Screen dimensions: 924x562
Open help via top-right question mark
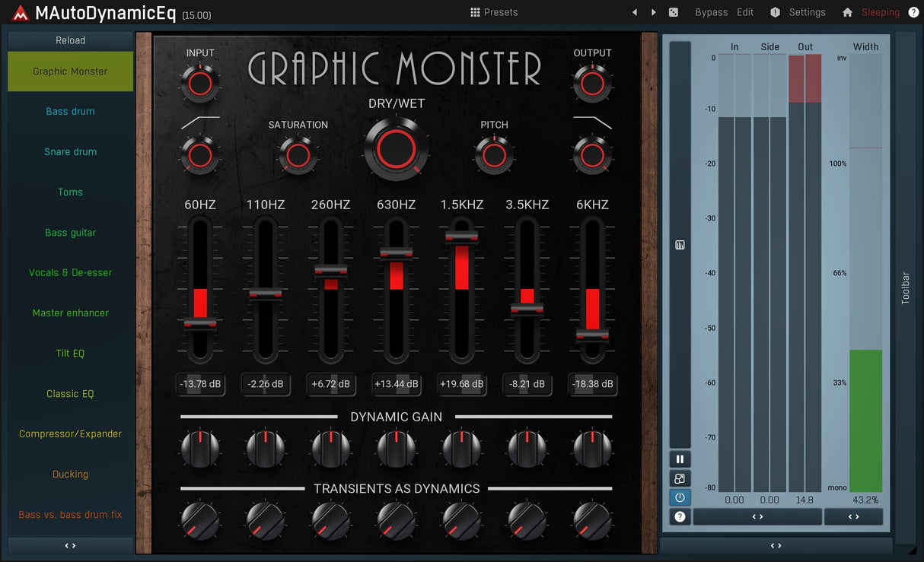coord(913,12)
